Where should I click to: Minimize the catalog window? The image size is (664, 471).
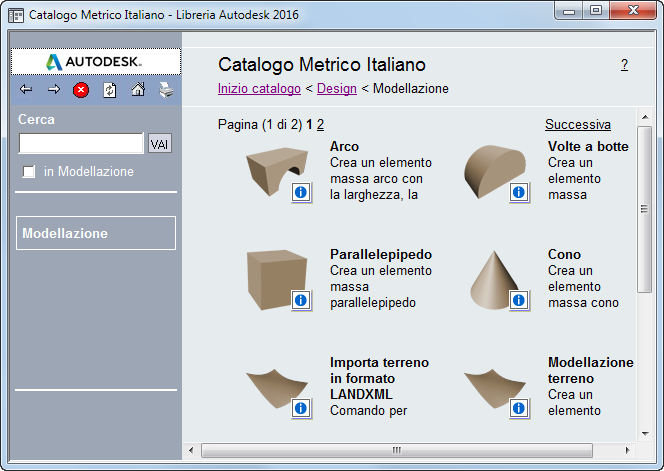tap(568, 11)
